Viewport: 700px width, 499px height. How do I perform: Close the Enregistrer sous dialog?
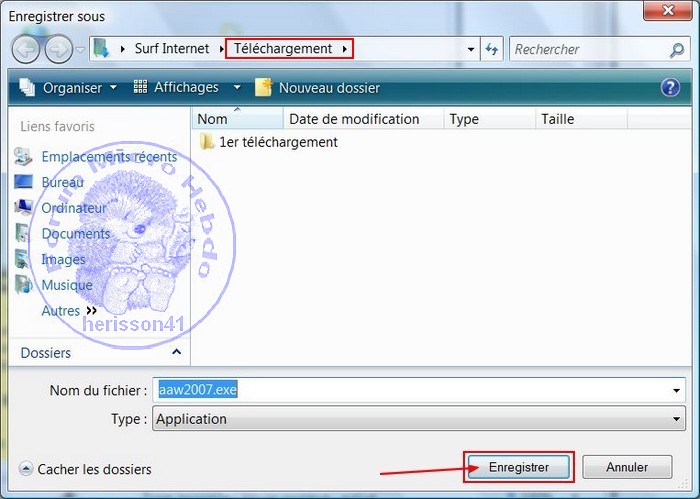click(668, 10)
